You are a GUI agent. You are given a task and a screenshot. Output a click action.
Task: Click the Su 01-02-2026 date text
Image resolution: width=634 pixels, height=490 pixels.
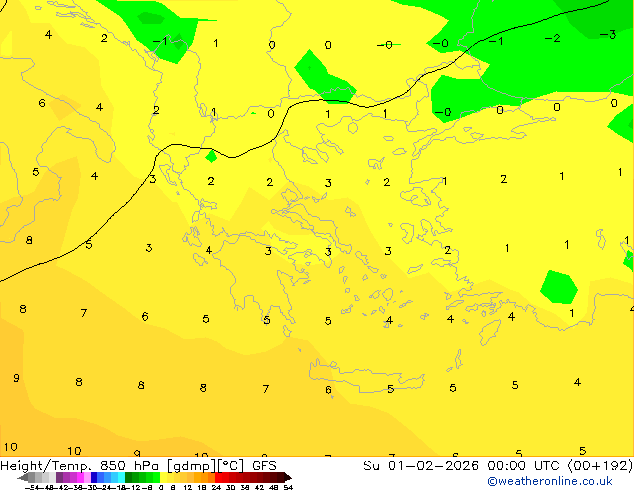click(x=411, y=465)
